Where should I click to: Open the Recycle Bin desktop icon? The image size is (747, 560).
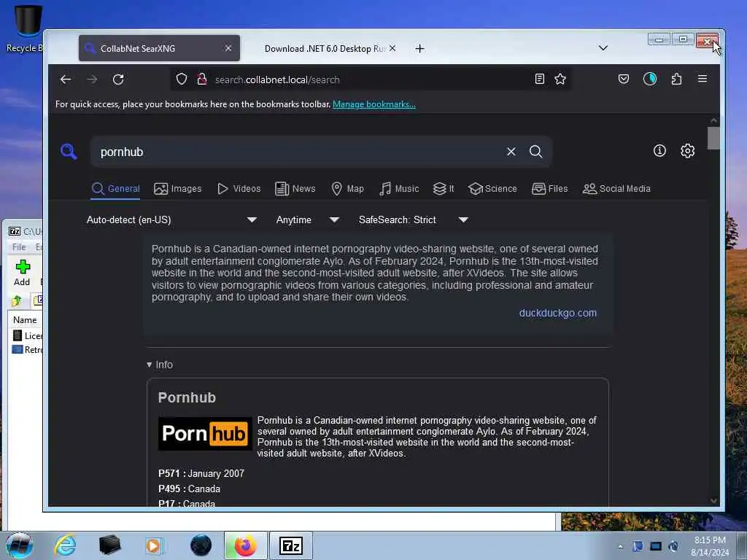coord(25,28)
